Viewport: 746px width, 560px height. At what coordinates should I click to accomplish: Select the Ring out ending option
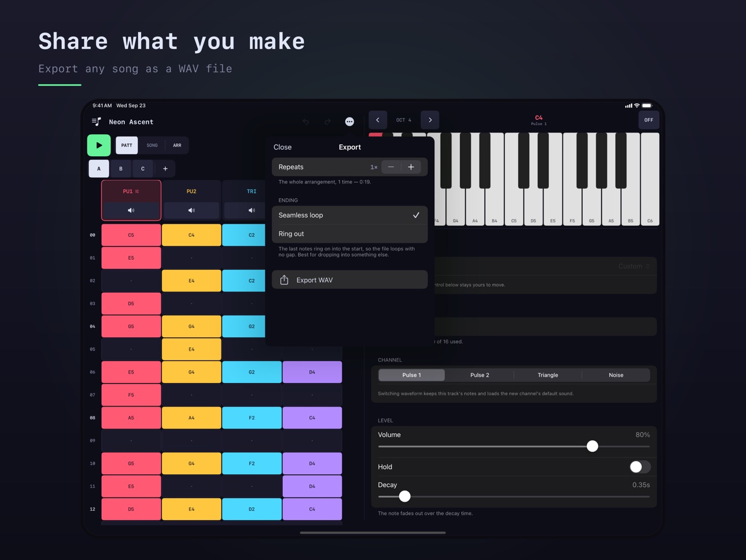[350, 234]
